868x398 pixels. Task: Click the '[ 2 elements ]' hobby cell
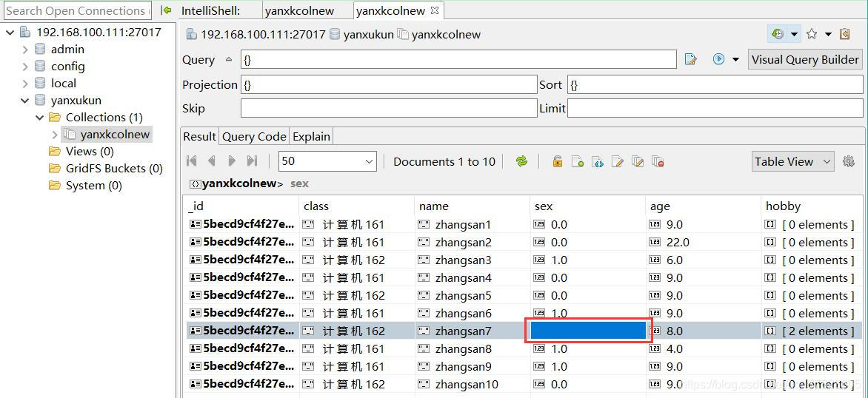point(812,331)
